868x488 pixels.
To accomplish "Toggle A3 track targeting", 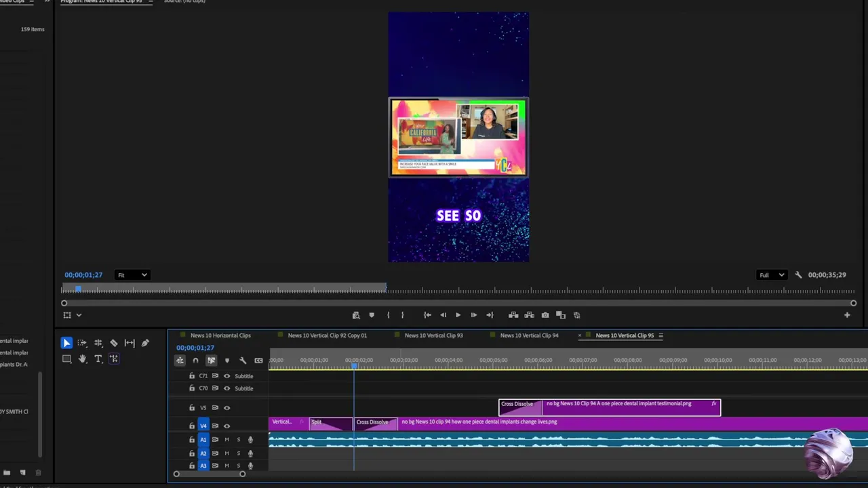I will click(x=203, y=466).
